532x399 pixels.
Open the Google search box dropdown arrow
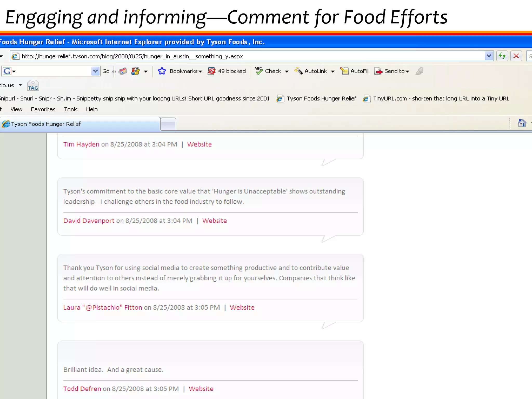pos(95,71)
